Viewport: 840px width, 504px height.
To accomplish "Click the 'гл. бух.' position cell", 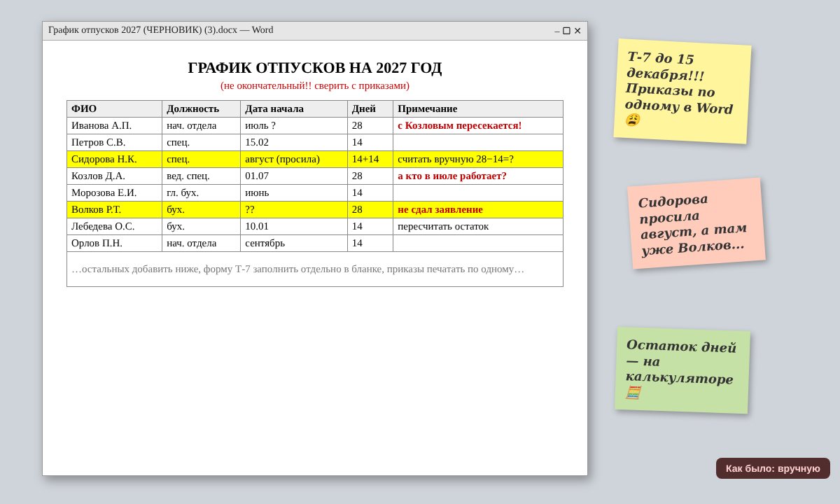I will click(x=202, y=193).
